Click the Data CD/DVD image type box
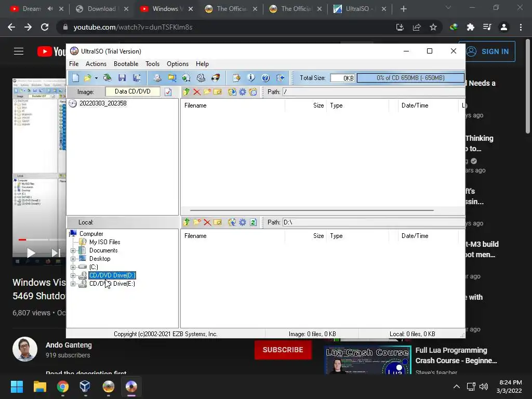The image size is (532, 399). coord(132,91)
